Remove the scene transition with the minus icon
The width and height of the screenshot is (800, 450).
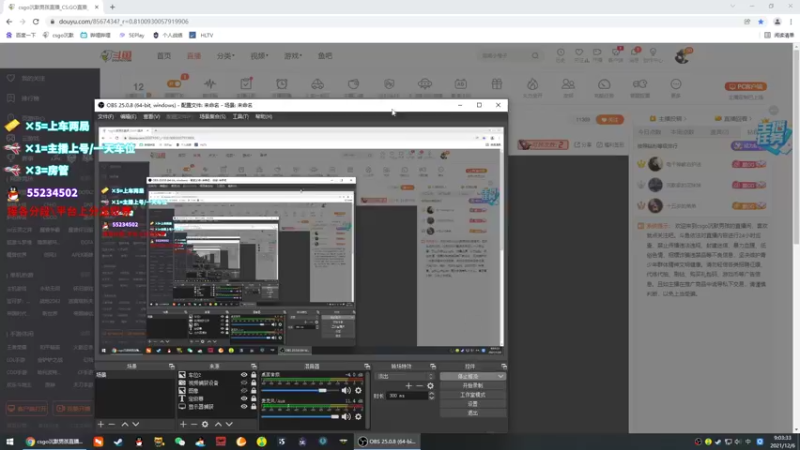coord(419,386)
